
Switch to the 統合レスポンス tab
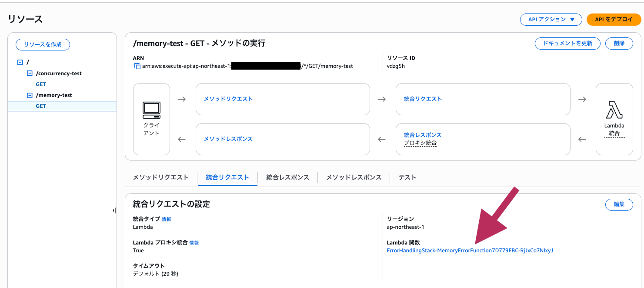tap(288, 177)
